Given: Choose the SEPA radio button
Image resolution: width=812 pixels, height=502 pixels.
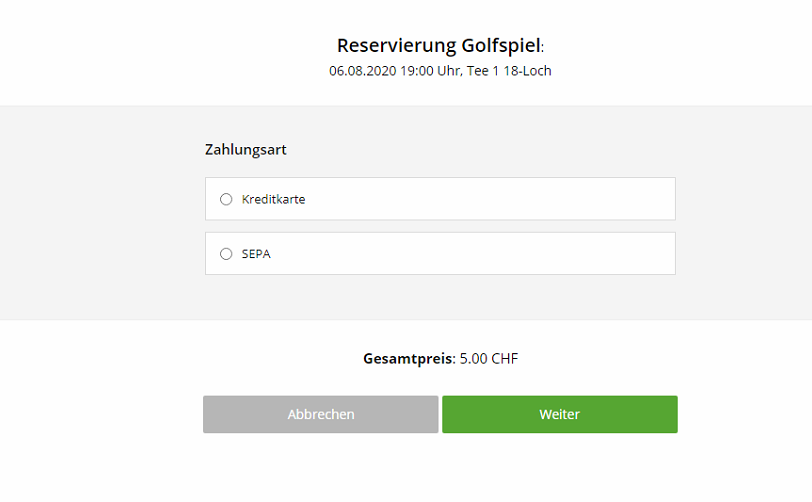Looking at the screenshot, I should tap(226, 254).
